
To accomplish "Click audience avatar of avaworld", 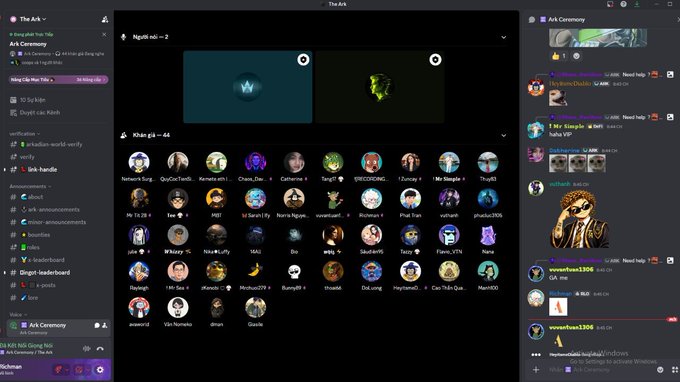I will 139,307.
